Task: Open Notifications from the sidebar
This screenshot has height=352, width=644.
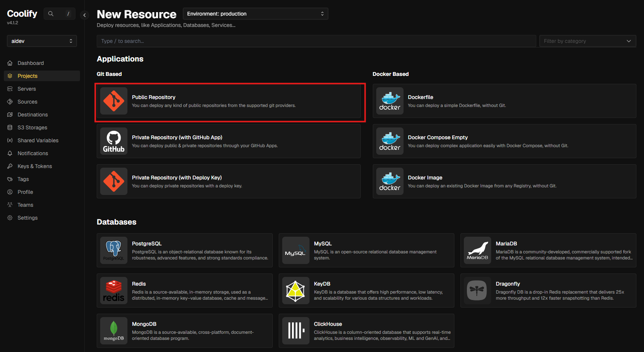Action: [42, 153]
